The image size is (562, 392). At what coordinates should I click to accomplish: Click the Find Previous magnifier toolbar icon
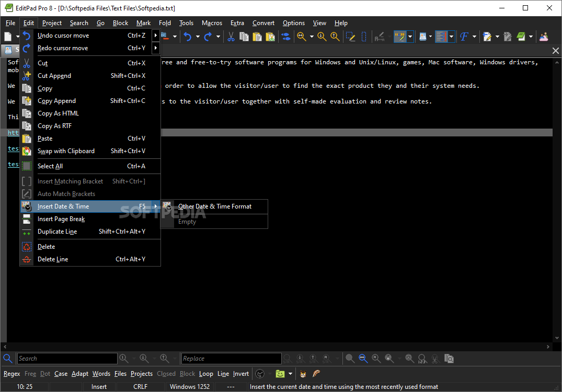click(x=335, y=37)
